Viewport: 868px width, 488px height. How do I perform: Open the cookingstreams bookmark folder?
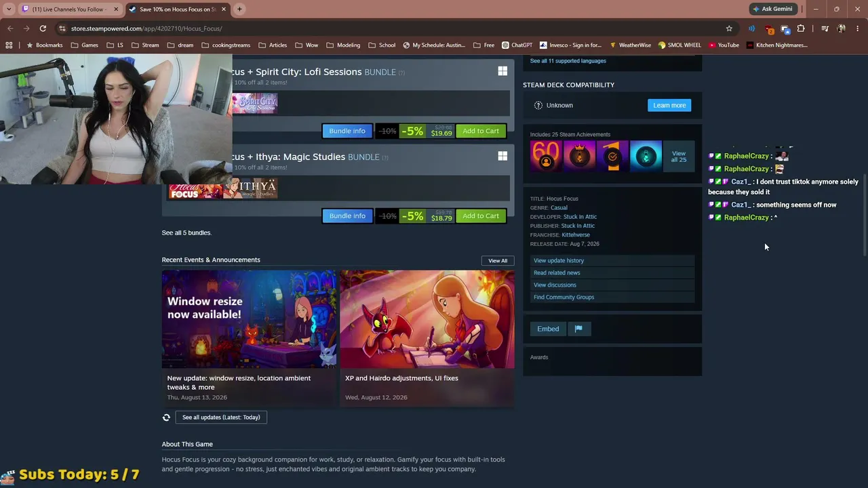pyautogui.click(x=226, y=45)
